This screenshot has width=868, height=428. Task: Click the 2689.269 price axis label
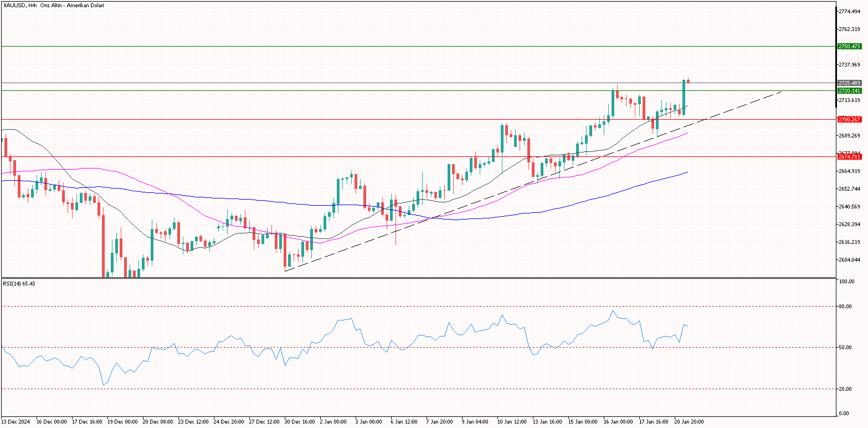point(849,135)
